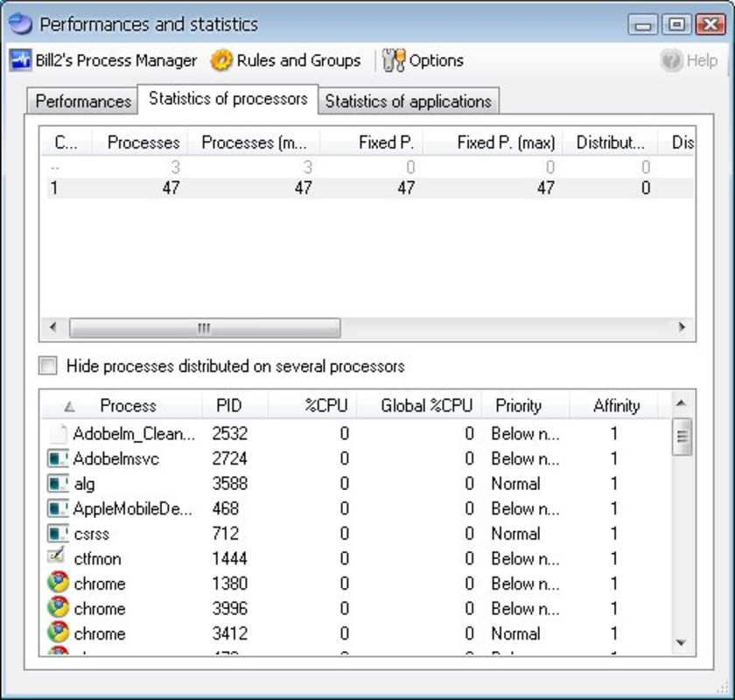Click PID value 1444
735x700 pixels.
click(229, 558)
